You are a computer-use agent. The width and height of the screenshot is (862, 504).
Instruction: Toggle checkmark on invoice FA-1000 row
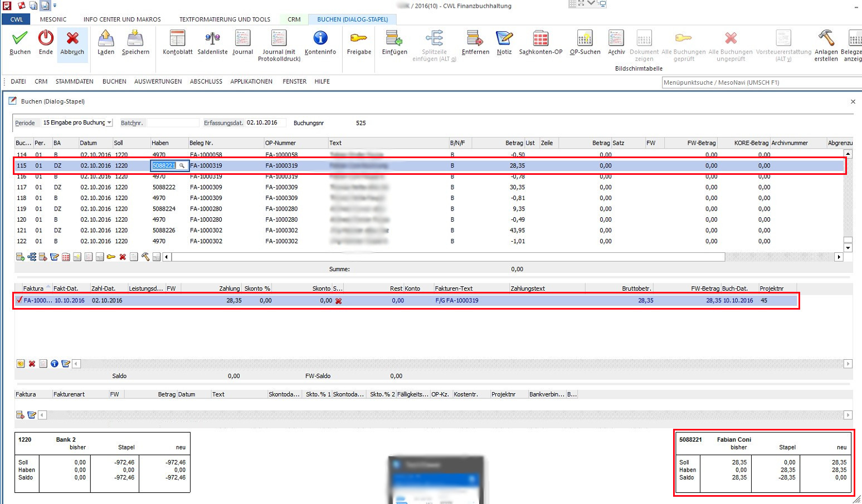(20, 300)
